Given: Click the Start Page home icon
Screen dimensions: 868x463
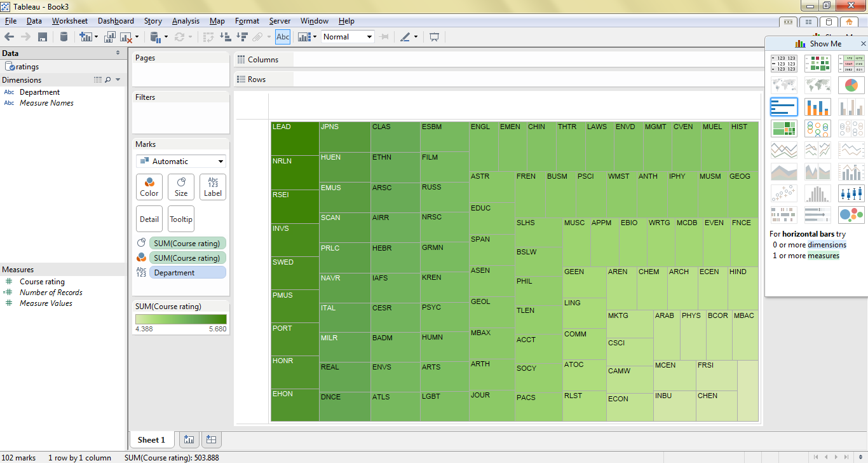Looking at the screenshot, I should pos(849,22).
